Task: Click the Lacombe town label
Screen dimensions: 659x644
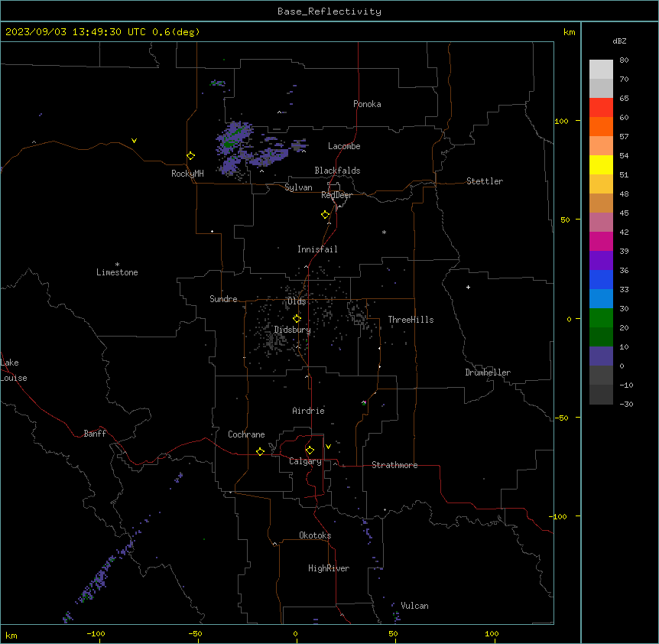Action: click(344, 146)
